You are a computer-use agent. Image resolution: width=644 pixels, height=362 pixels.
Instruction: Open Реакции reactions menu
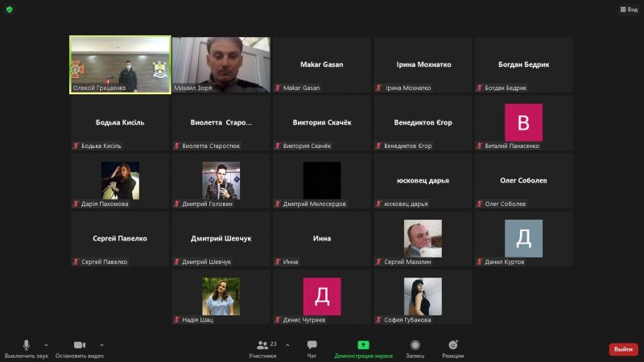tap(453, 349)
